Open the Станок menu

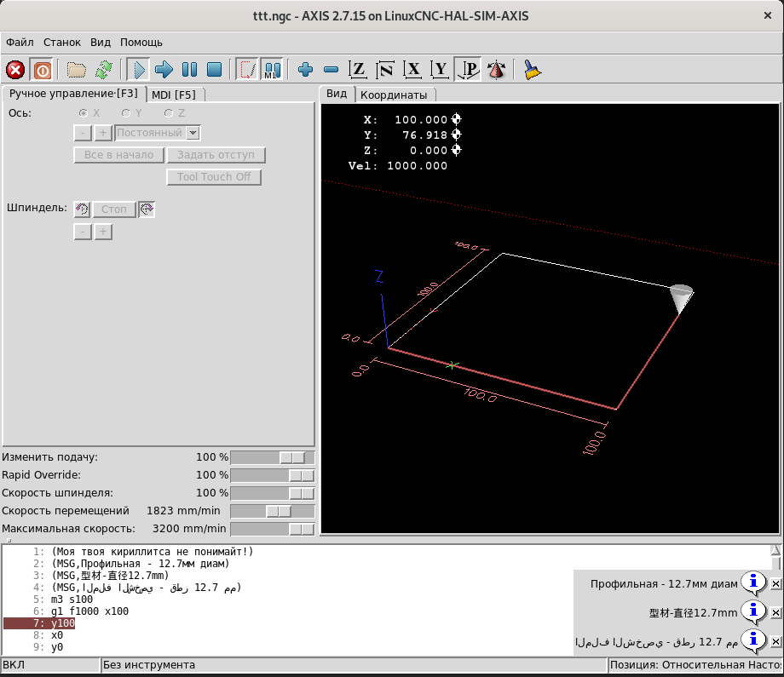(62, 42)
